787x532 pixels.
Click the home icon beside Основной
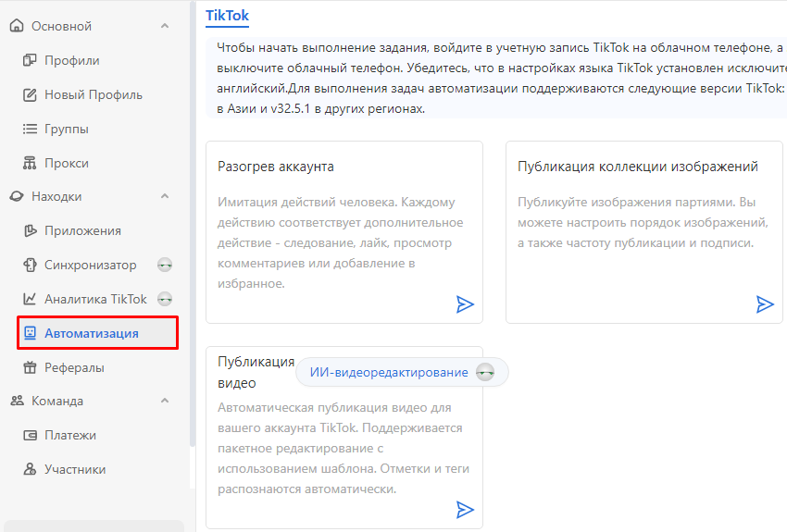[x=17, y=26]
